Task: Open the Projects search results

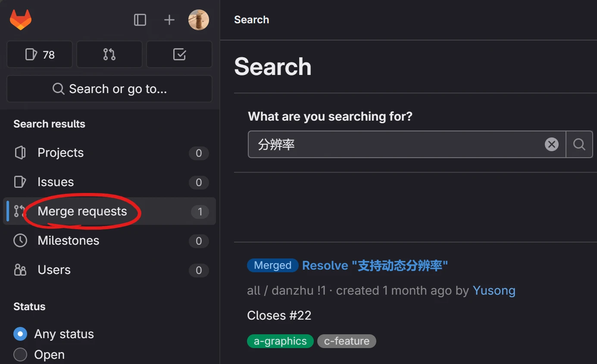Action: point(60,152)
